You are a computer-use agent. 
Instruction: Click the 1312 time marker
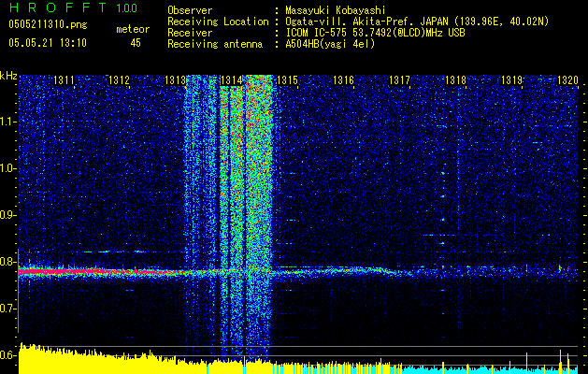[119, 79]
